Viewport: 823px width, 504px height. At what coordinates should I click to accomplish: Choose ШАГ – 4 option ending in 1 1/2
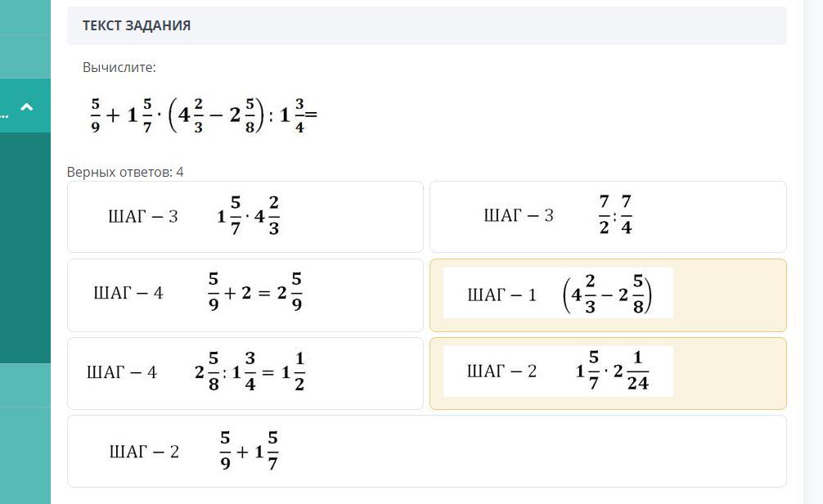[245, 373]
